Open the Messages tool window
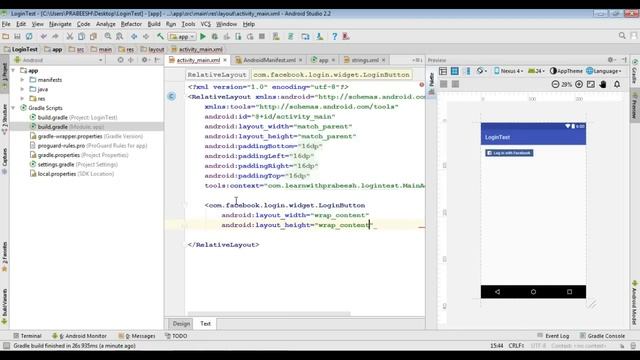This screenshot has height=360, width=640. coord(137,336)
